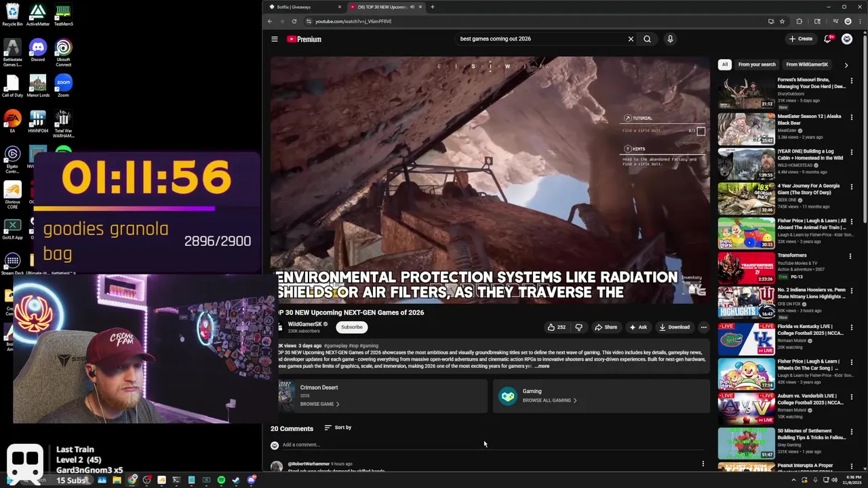Run search with the magnifier button

pos(647,39)
